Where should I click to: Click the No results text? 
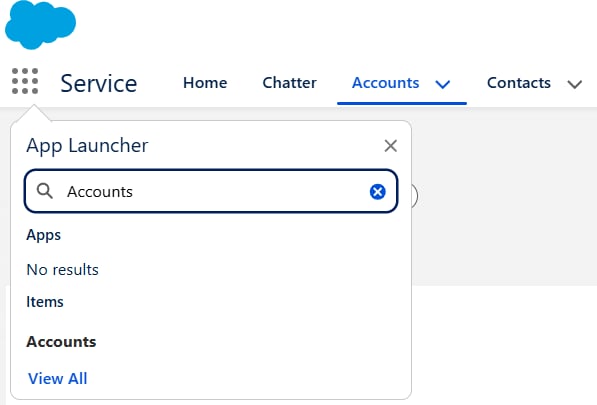tap(62, 269)
